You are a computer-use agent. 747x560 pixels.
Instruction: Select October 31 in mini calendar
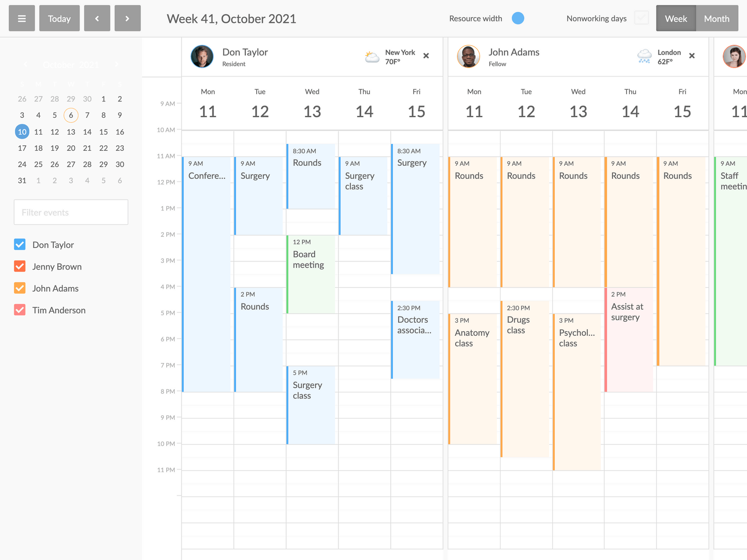[x=22, y=181]
